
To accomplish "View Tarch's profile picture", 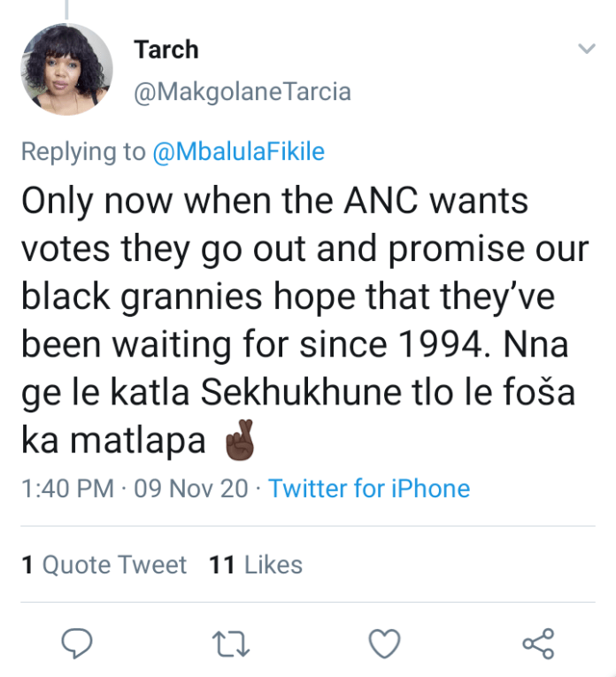I will (x=66, y=69).
